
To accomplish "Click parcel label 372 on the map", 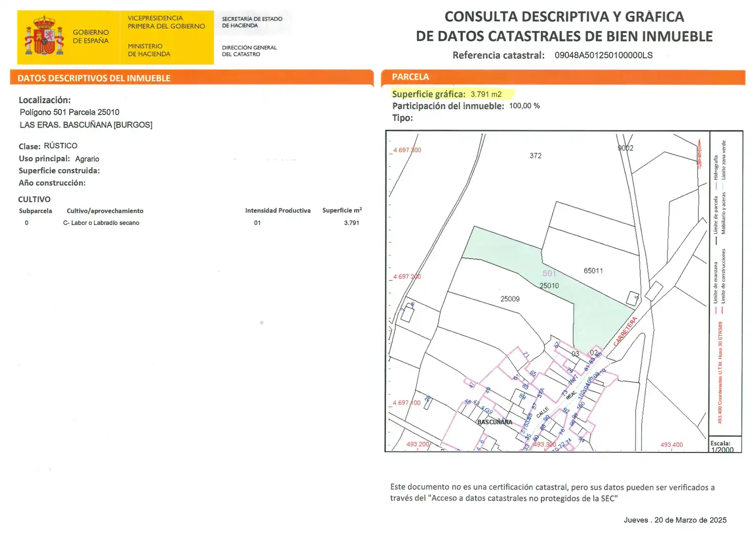I will click(535, 155).
